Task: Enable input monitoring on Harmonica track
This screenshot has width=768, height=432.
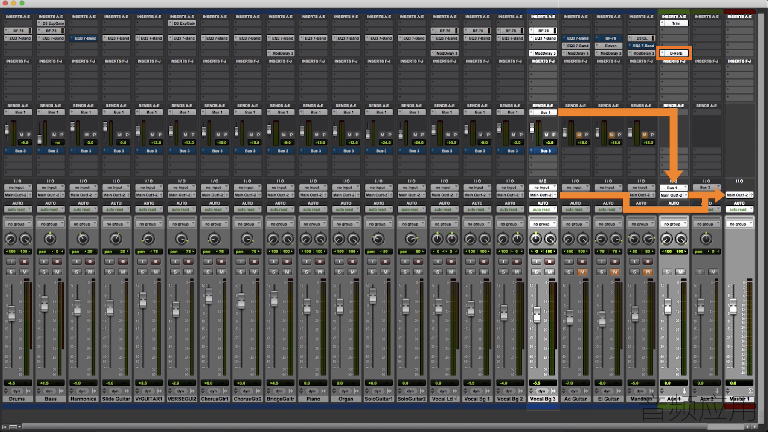Action: pos(76,262)
